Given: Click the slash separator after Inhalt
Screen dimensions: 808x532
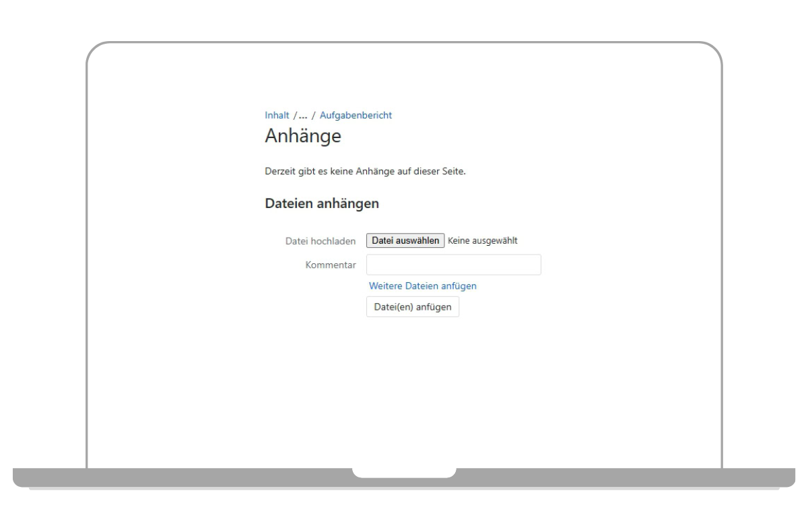Looking at the screenshot, I should click(294, 115).
